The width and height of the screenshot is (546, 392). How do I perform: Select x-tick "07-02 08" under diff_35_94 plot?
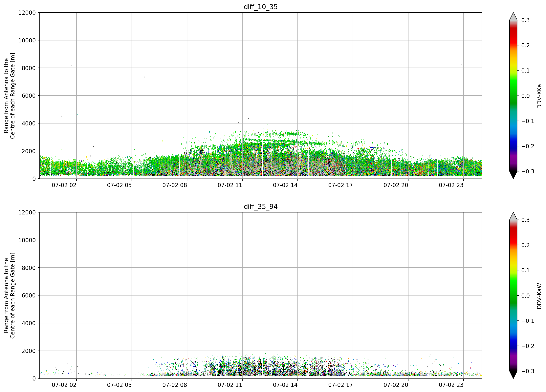click(x=175, y=385)
